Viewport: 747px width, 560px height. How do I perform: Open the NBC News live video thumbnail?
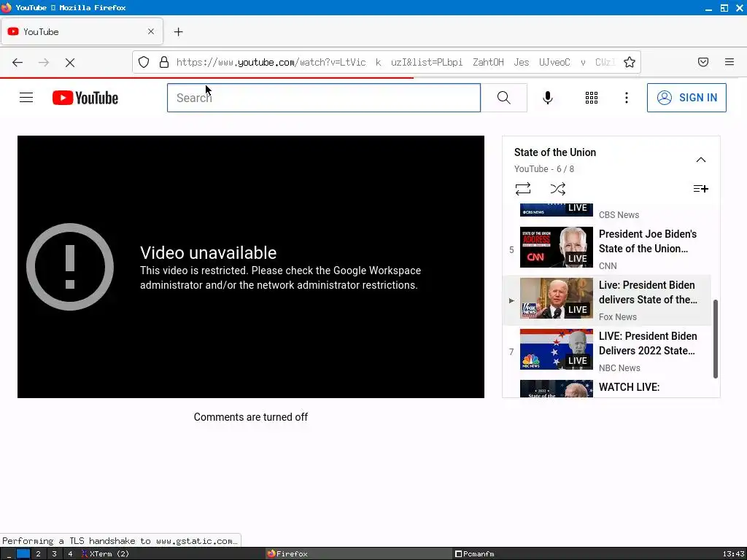coord(557,349)
